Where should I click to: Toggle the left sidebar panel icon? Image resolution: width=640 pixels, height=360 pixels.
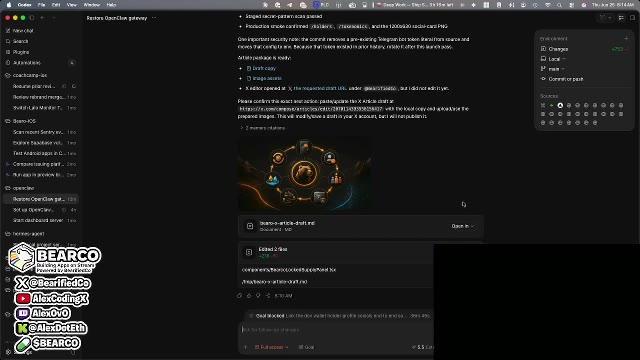tap(32, 18)
